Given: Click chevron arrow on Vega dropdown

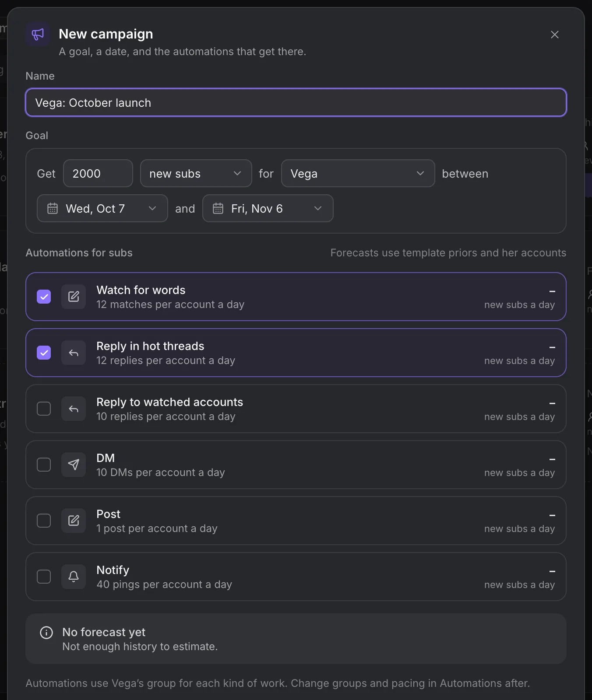Looking at the screenshot, I should click(x=420, y=173).
